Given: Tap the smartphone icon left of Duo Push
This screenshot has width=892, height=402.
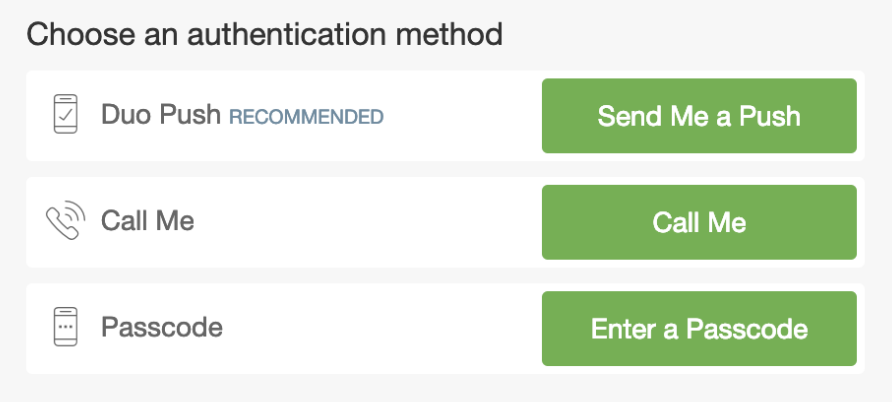Looking at the screenshot, I should 65,115.
